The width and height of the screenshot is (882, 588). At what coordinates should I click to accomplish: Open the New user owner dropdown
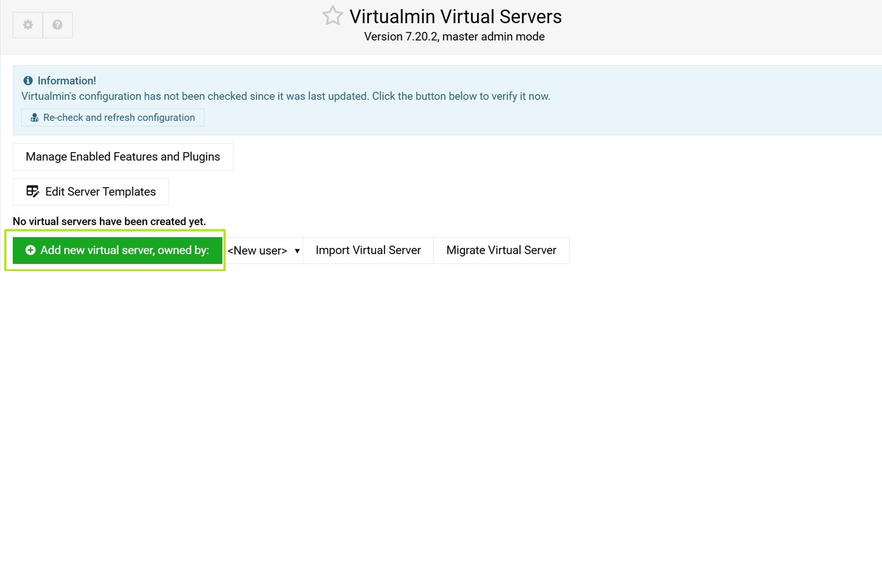[263, 251]
